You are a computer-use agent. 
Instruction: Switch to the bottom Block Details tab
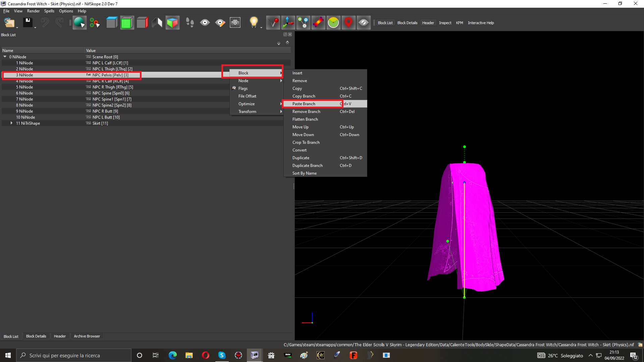36,336
